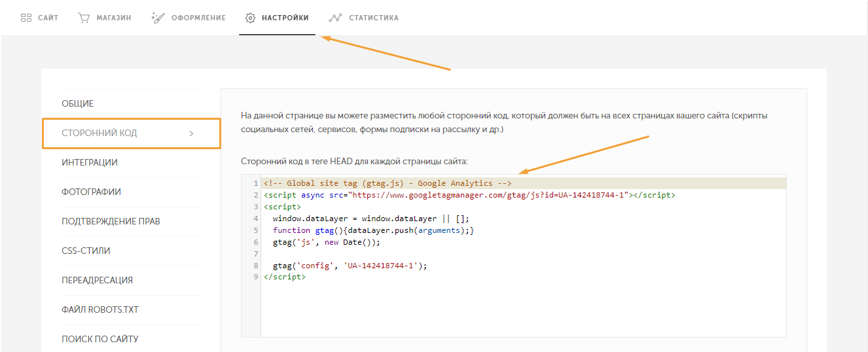Screen dimensions: 868x352
Task: Open the СТАТИСТИКА tab
Action: coord(364,18)
